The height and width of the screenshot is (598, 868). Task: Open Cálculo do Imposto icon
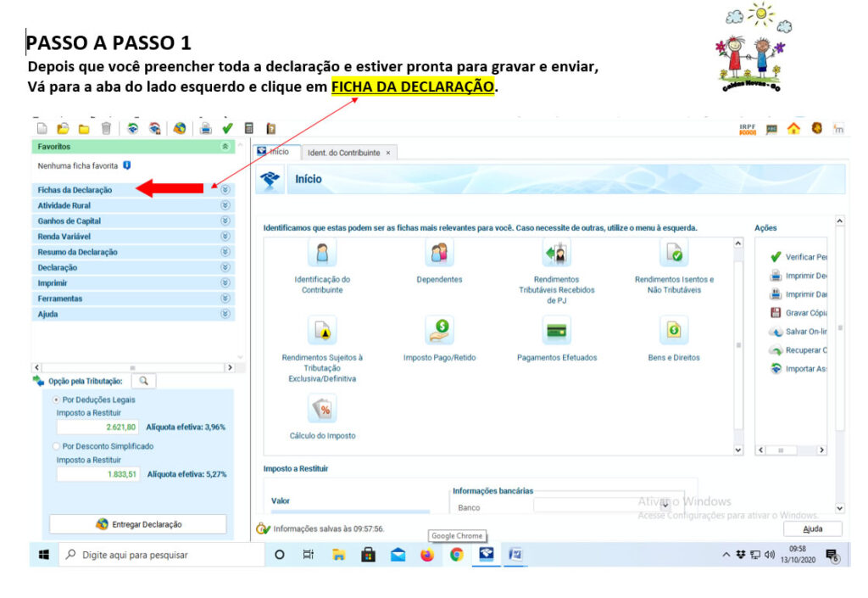(x=322, y=409)
